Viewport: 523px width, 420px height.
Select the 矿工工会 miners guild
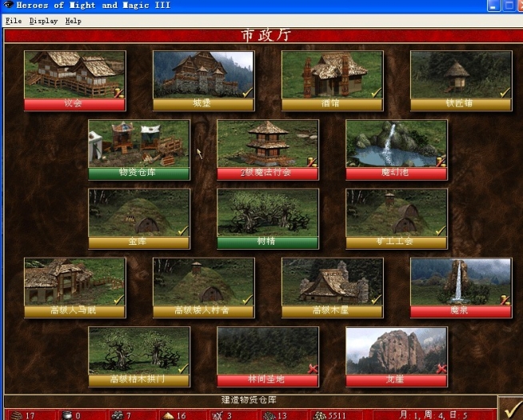tap(397, 213)
